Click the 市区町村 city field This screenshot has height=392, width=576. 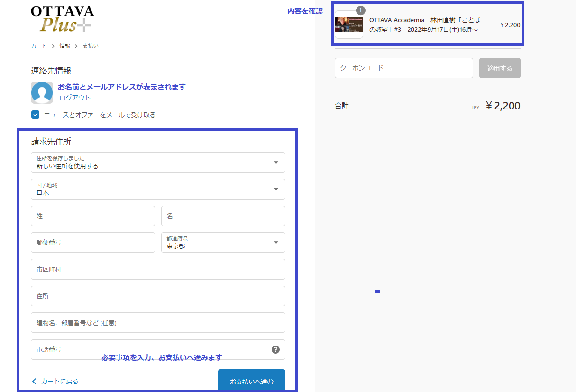tap(158, 269)
